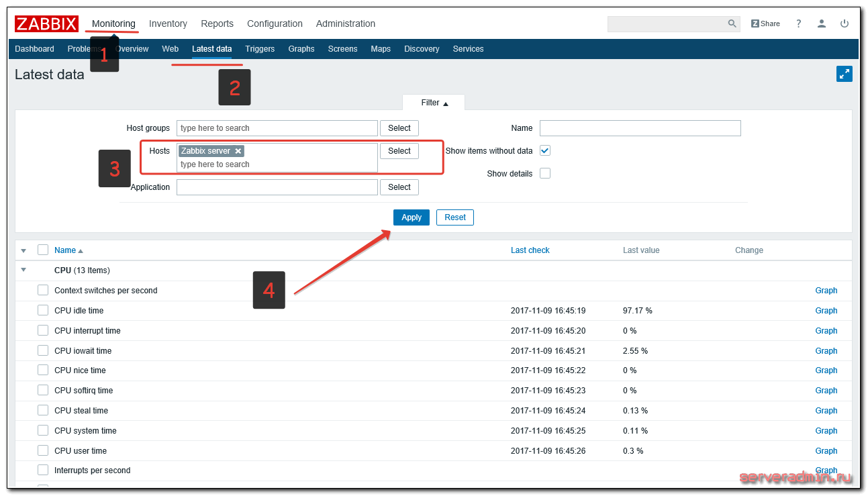The image size is (868, 496).
Task: Click the CPU system time item name
Action: point(85,431)
